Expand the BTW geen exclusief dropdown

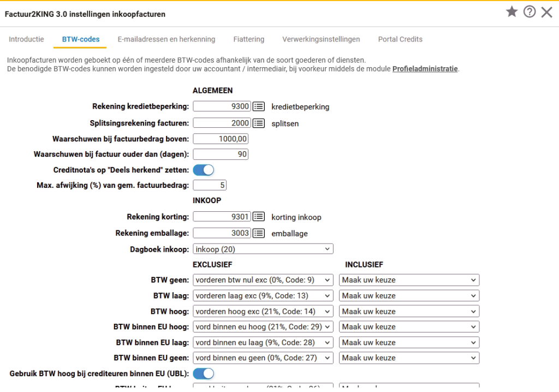pos(263,281)
